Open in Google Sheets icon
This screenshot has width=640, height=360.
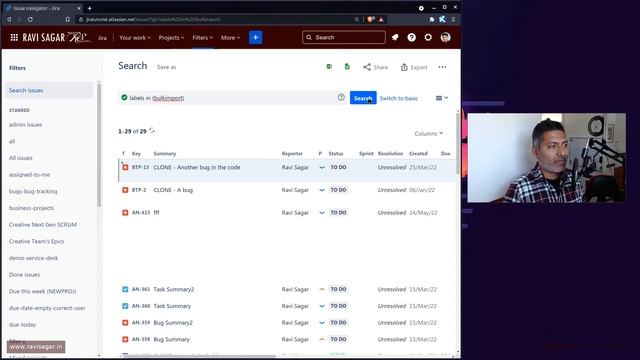pos(347,67)
